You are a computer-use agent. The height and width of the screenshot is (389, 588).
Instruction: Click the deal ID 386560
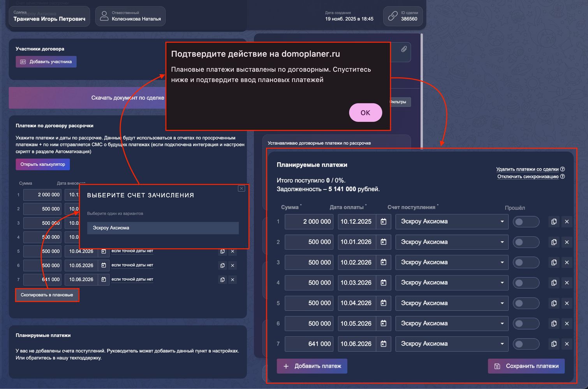409,19
